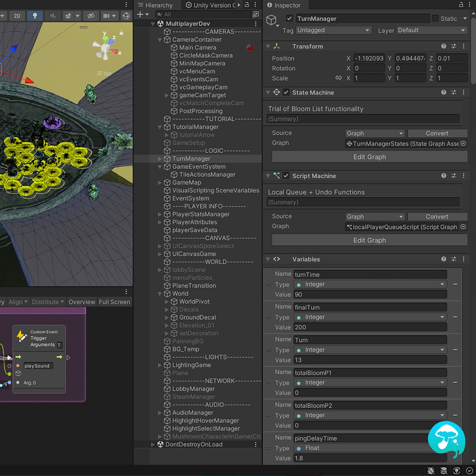Open Script Machine help icon
The image size is (476, 476).
(x=443, y=176)
